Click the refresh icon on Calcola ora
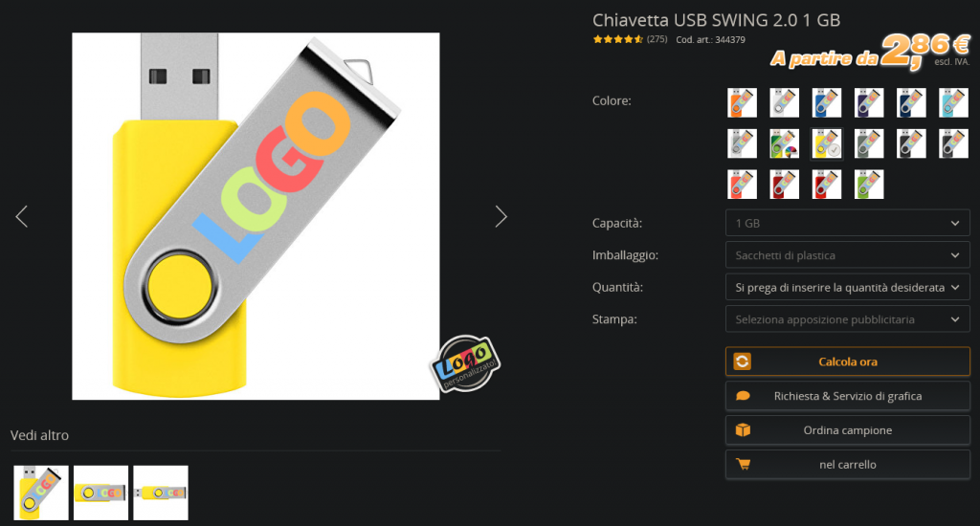The width and height of the screenshot is (980, 526). coord(742,362)
